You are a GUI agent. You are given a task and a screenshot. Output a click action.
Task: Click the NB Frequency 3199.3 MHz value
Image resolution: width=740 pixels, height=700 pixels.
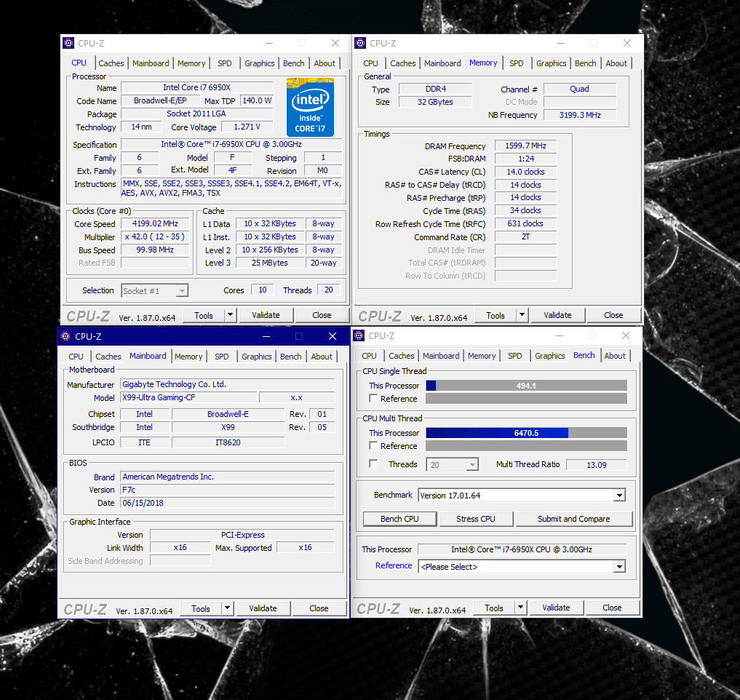click(580, 115)
